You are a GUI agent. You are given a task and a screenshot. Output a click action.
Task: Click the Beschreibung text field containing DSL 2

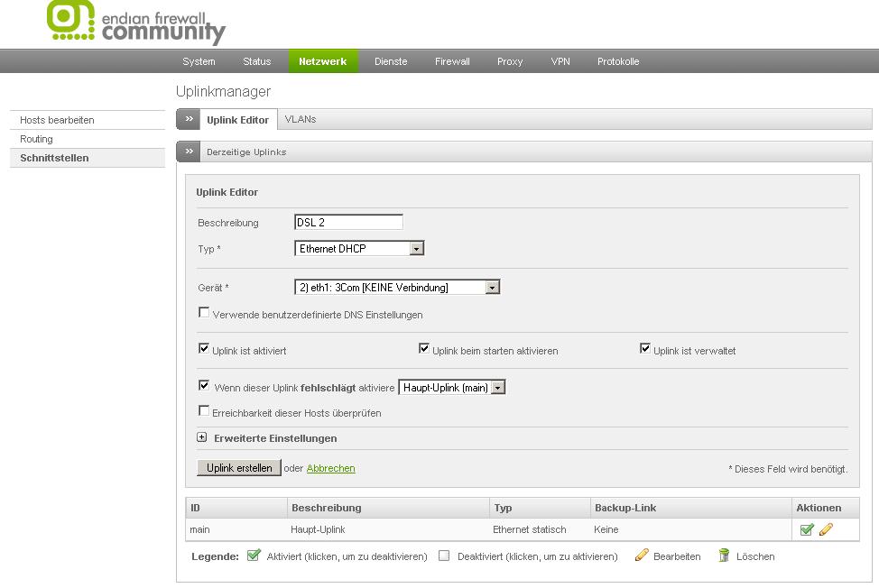(348, 223)
